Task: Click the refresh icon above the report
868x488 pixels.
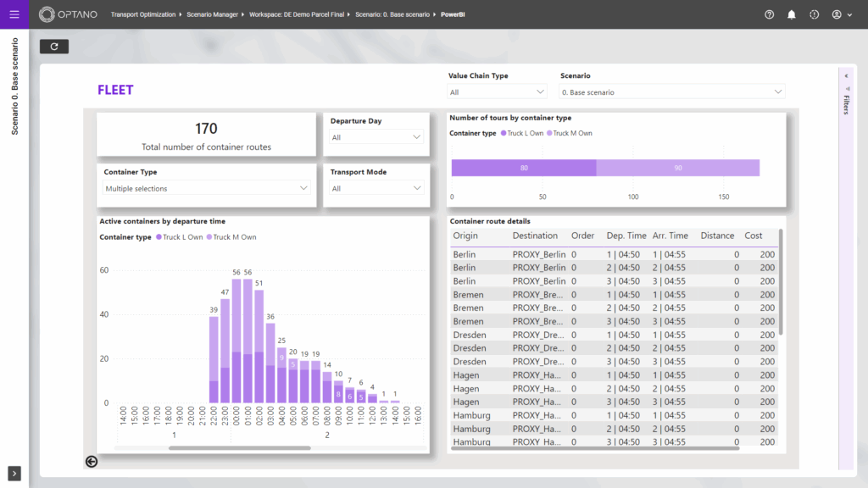Action: coord(54,46)
